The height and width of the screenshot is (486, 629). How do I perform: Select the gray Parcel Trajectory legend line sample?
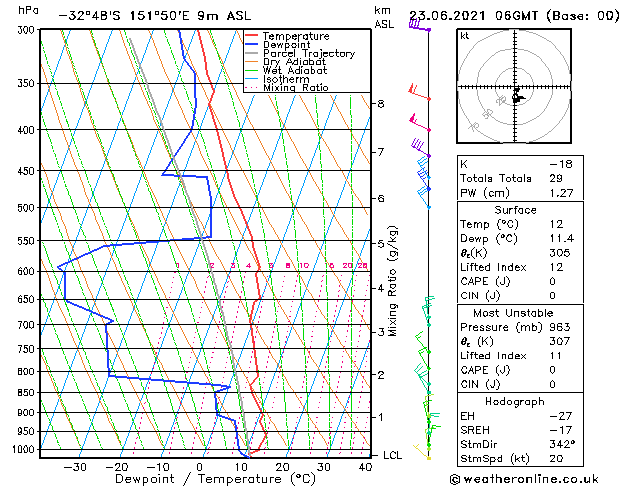tap(252, 53)
